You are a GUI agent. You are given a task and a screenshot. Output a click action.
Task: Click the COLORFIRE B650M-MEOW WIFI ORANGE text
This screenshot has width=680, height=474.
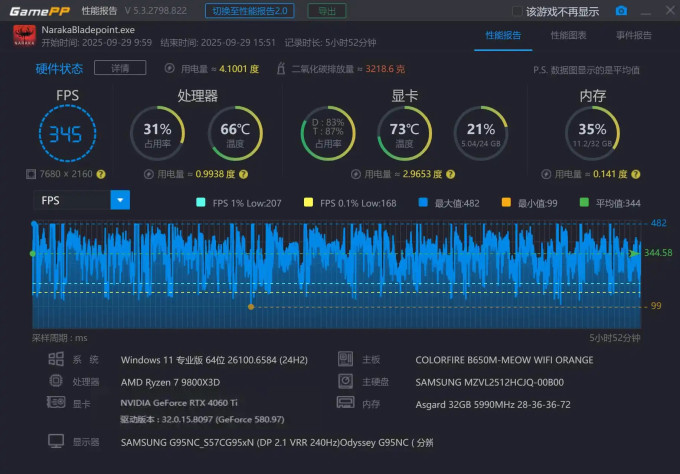[504, 360]
